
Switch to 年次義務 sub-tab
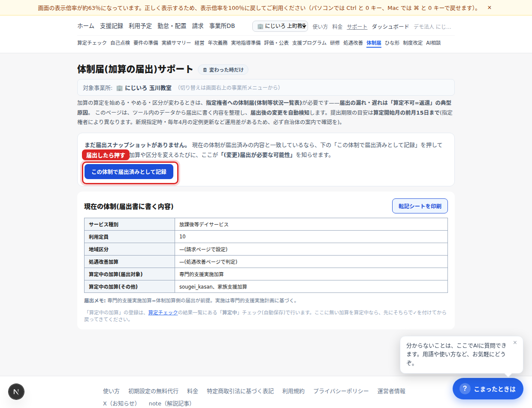pyautogui.click(x=218, y=43)
